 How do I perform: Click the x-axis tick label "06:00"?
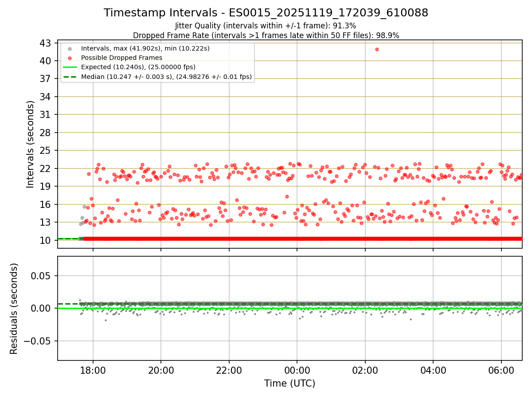(501, 370)
